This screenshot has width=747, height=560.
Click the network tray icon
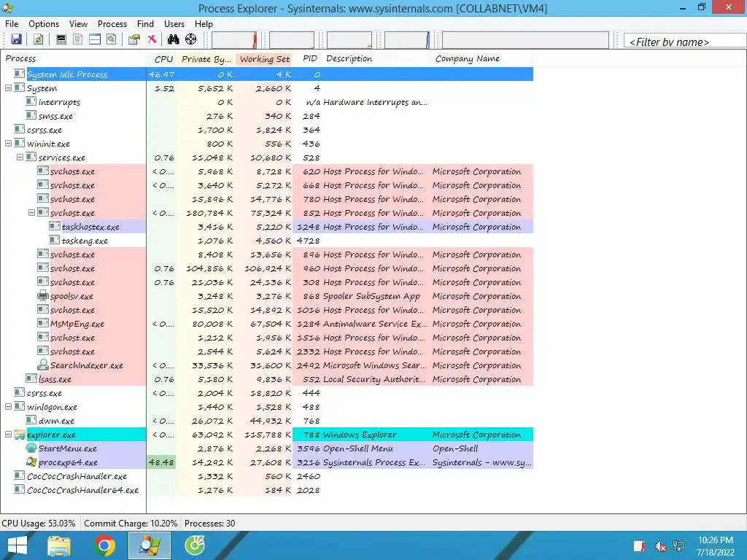tap(678, 547)
